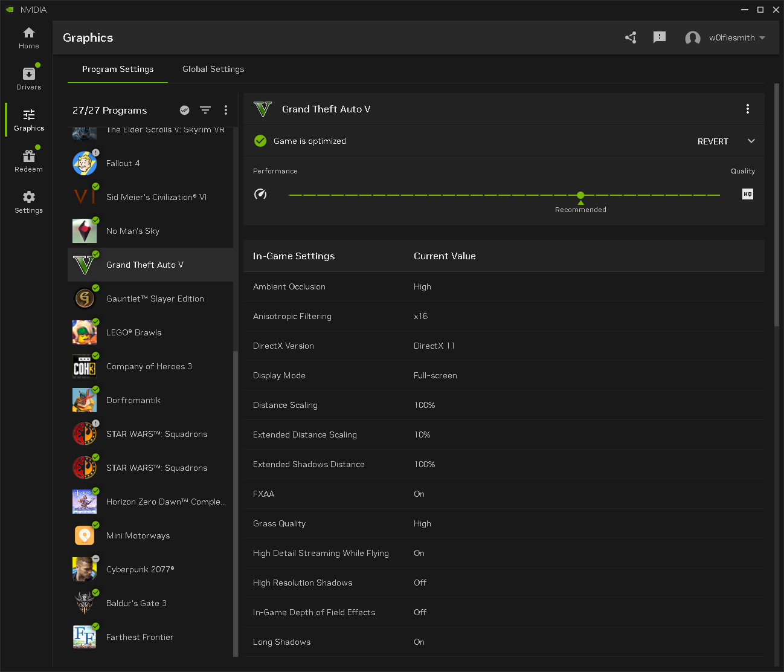Click the filter icon above the programs list
Image resolution: width=784 pixels, height=672 pixels.
click(x=205, y=110)
